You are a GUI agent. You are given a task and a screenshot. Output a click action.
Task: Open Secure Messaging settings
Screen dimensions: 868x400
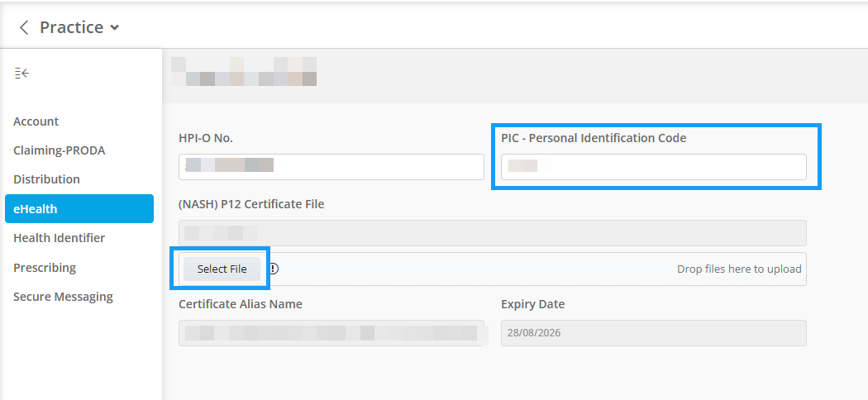pyautogui.click(x=63, y=297)
